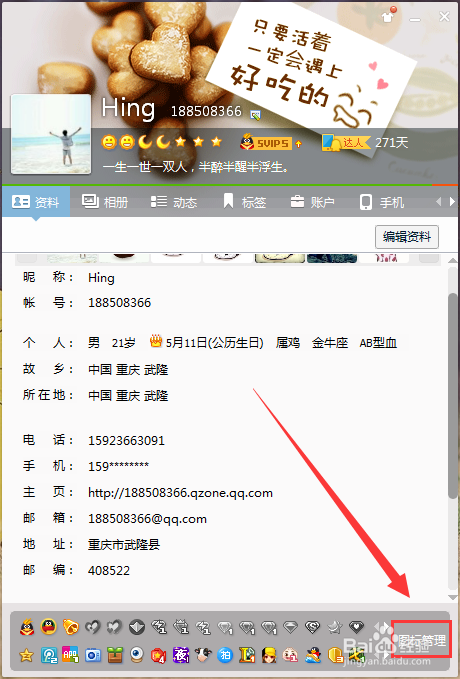Image resolution: width=460 pixels, height=679 pixels.
Task: Open the 账户 account tab
Action: coord(312,202)
